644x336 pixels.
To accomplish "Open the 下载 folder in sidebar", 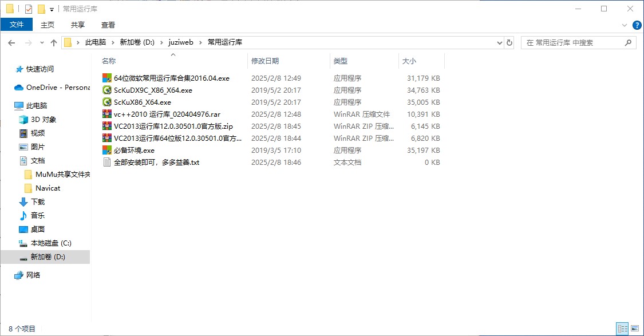I will click(32, 201).
